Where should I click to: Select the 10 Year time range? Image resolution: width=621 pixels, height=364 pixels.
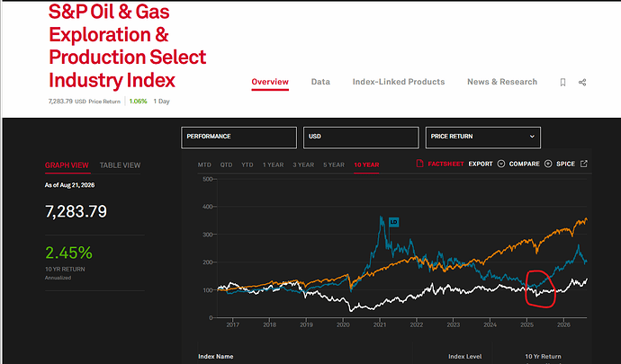pos(366,164)
